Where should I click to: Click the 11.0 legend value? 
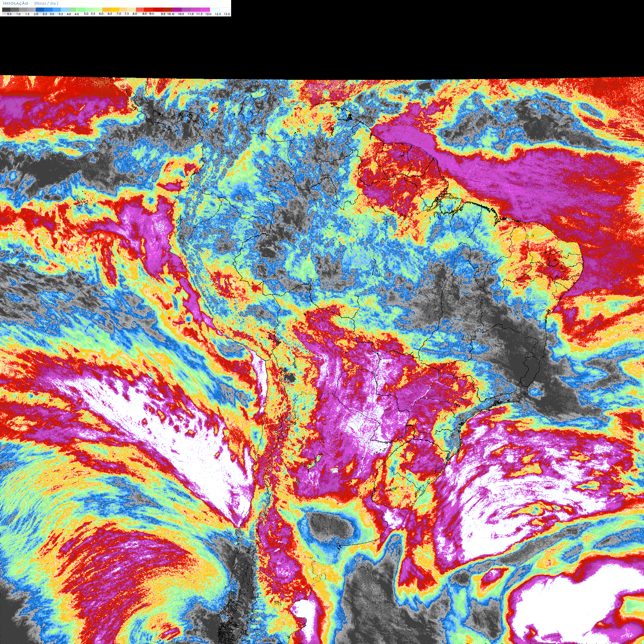(x=191, y=14)
